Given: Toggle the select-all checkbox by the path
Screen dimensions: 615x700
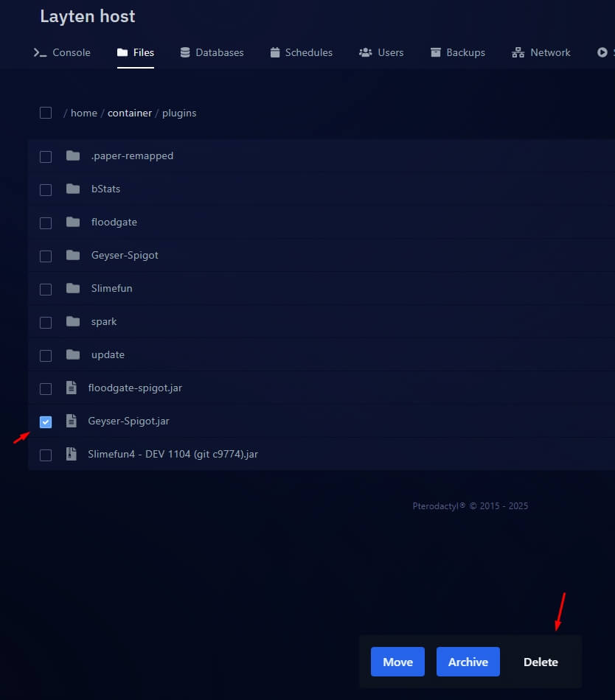Looking at the screenshot, I should [46, 113].
